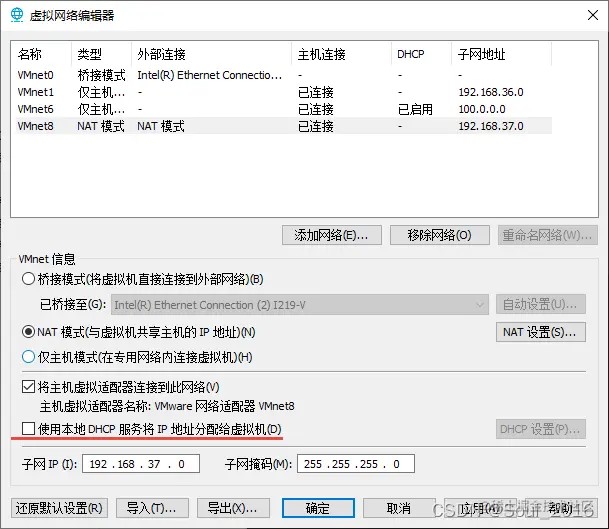Viewport: 609px width, 529px height.
Task: Click the Virtual Network Editor globe icon
Action: pos(17,15)
